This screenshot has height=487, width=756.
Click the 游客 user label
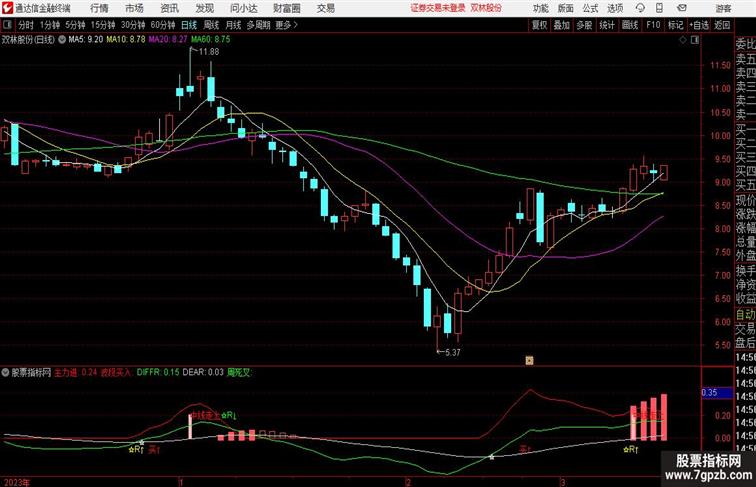click(x=723, y=8)
